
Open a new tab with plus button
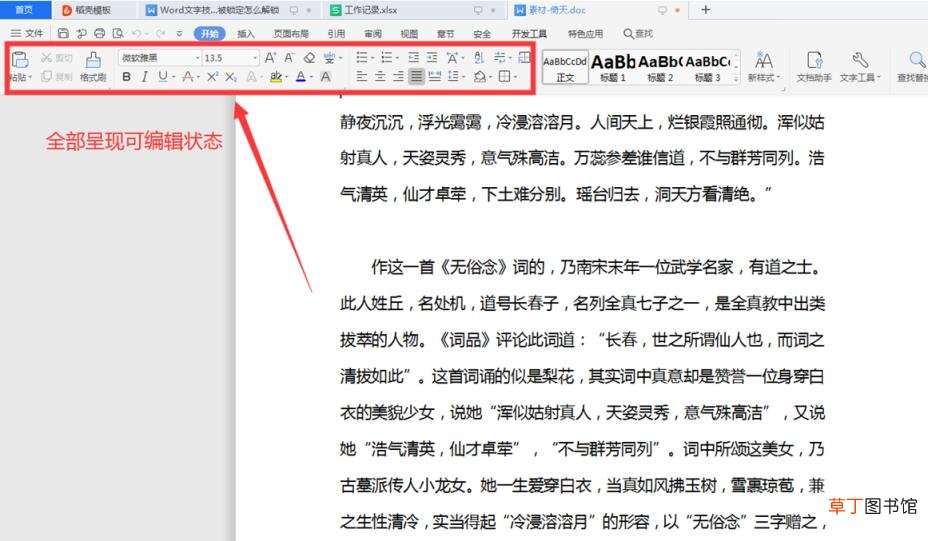point(705,9)
